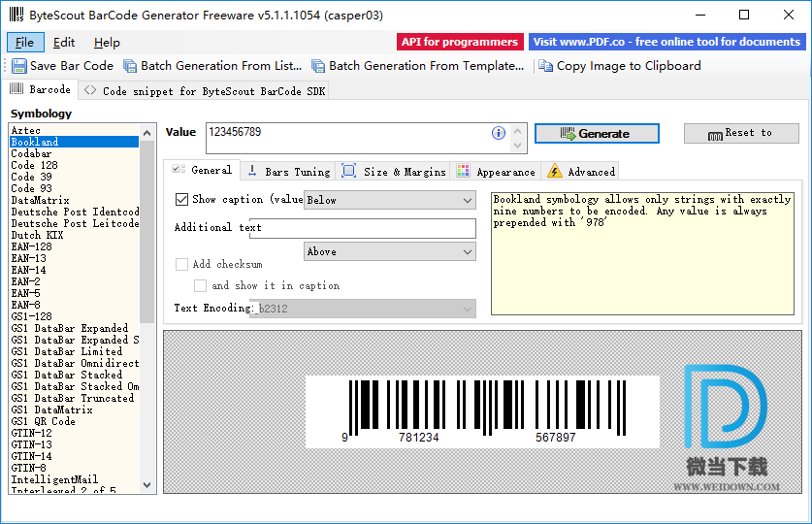Toggle the Show caption checkbox
This screenshot has height=524, width=812.
(x=181, y=199)
